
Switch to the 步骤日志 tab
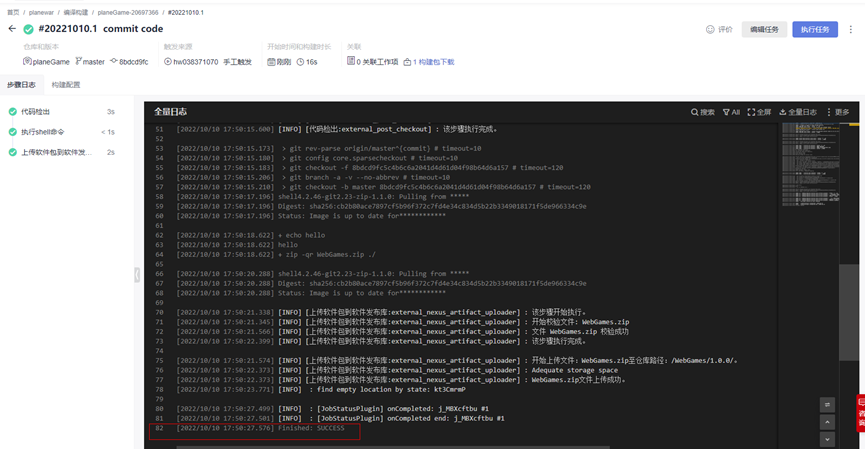click(21, 84)
